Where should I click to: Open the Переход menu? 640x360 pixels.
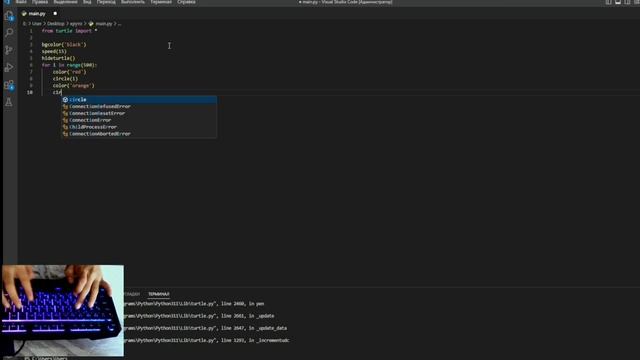tap(106, 2)
